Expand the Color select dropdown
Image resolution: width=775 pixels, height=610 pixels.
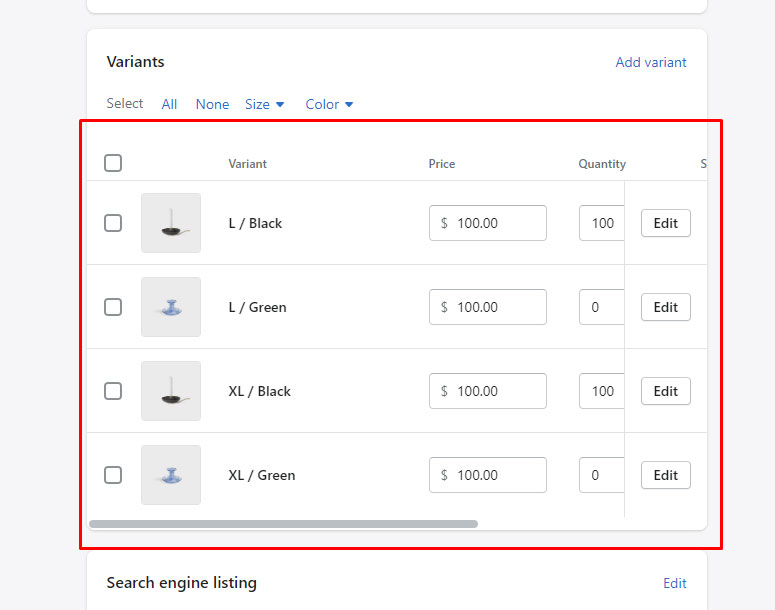click(329, 104)
